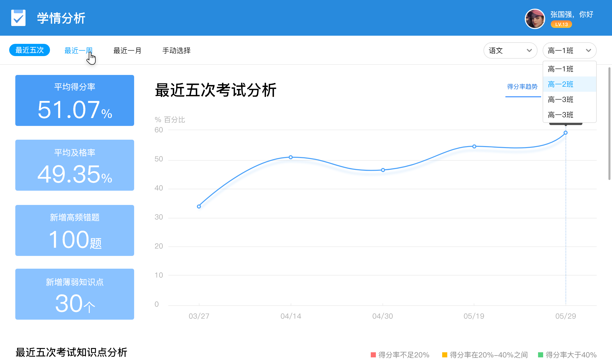Open the user avatar profile picture
The width and height of the screenshot is (612, 364).
click(x=535, y=19)
